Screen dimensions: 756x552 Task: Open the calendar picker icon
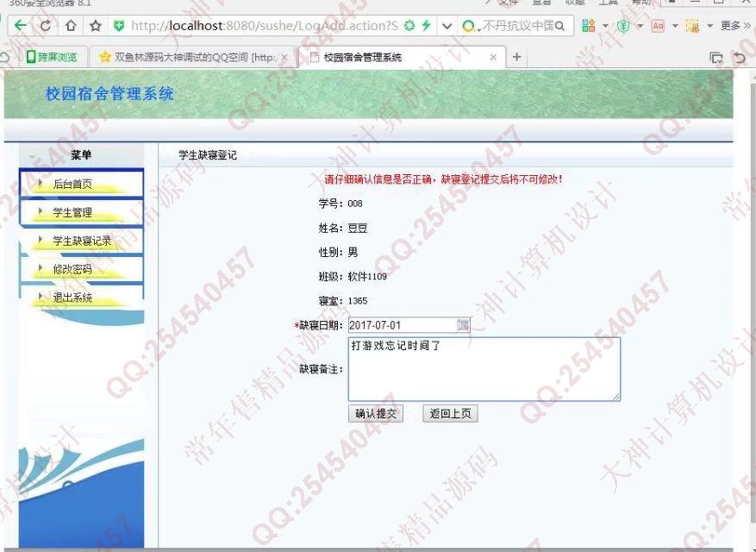coord(463,325)
